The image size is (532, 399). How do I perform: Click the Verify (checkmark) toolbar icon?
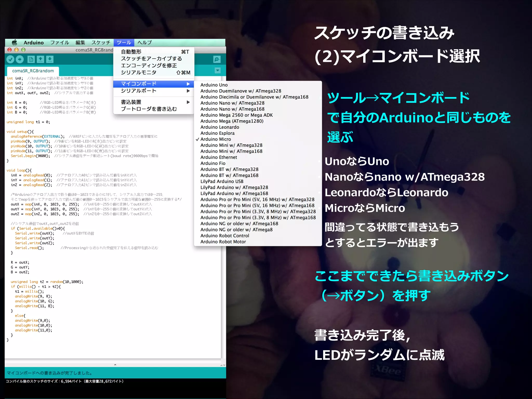(10, 59)
